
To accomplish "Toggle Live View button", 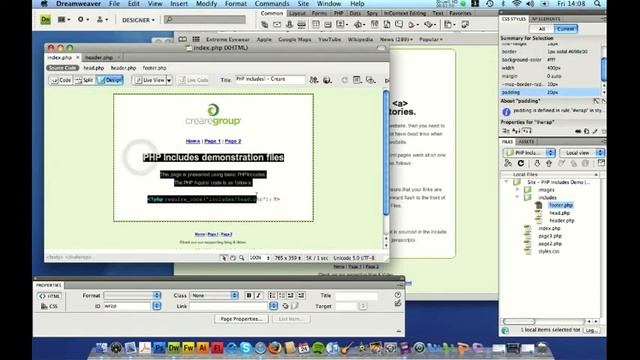I will (x=149, y=80).
